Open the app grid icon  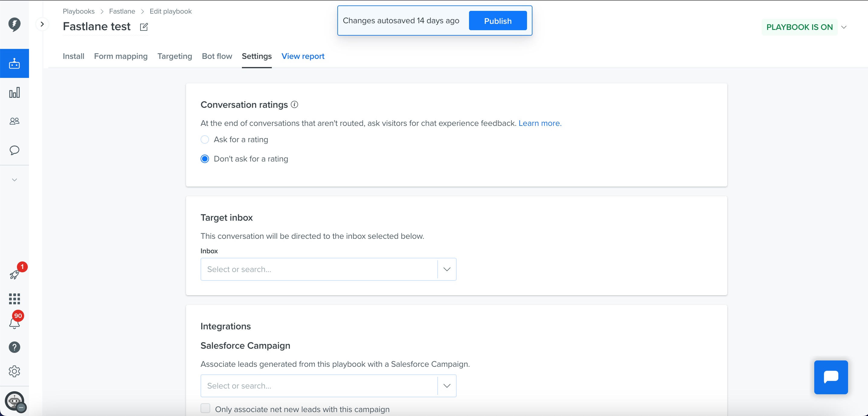click(14, 299)
